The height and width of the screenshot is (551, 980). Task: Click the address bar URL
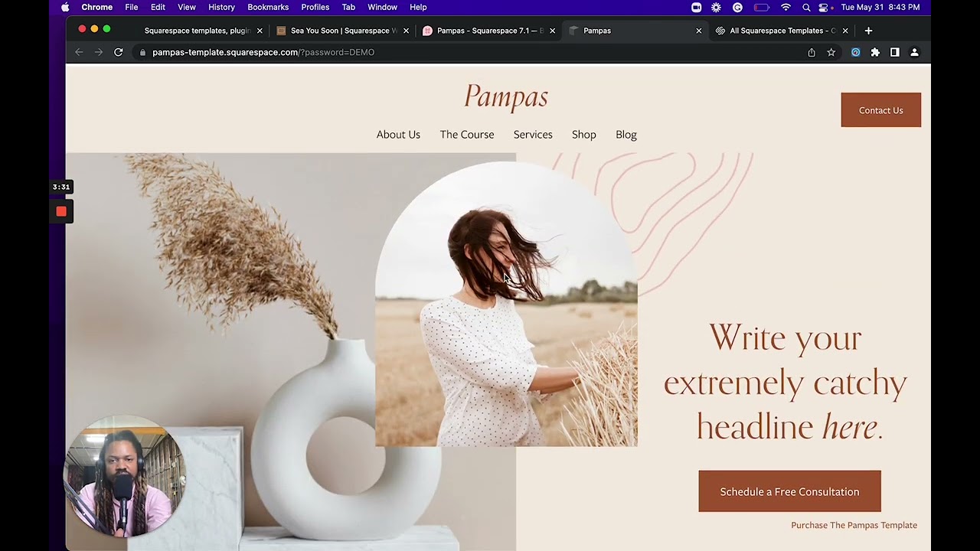click(263, 52)
